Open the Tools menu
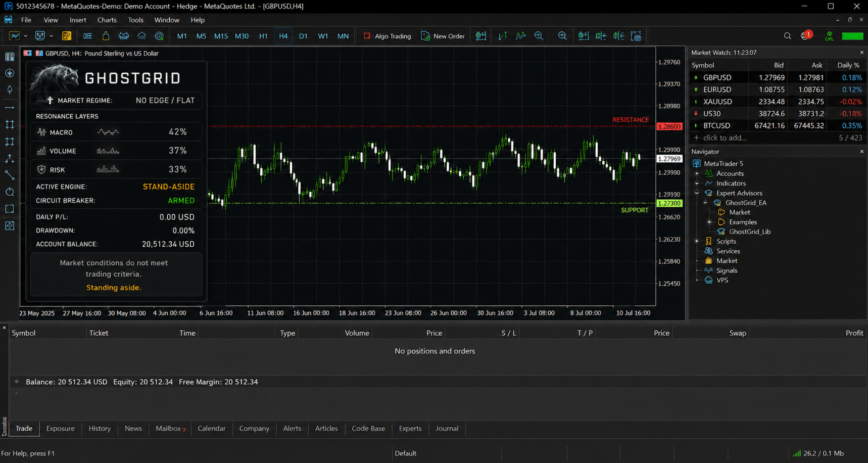The width and height of the screenshot is (868, 463). click(x=135, y=20)
